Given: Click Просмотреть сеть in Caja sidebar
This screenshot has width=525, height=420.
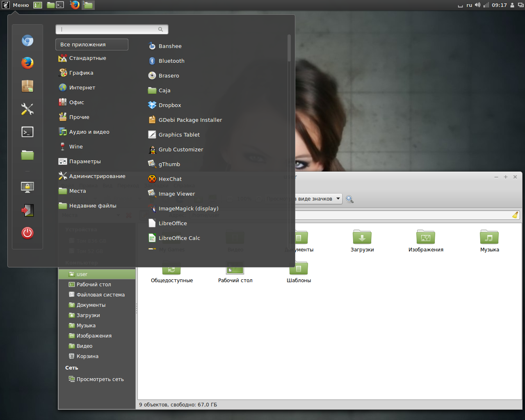Looking at the screenshot, I should point(97,379).
